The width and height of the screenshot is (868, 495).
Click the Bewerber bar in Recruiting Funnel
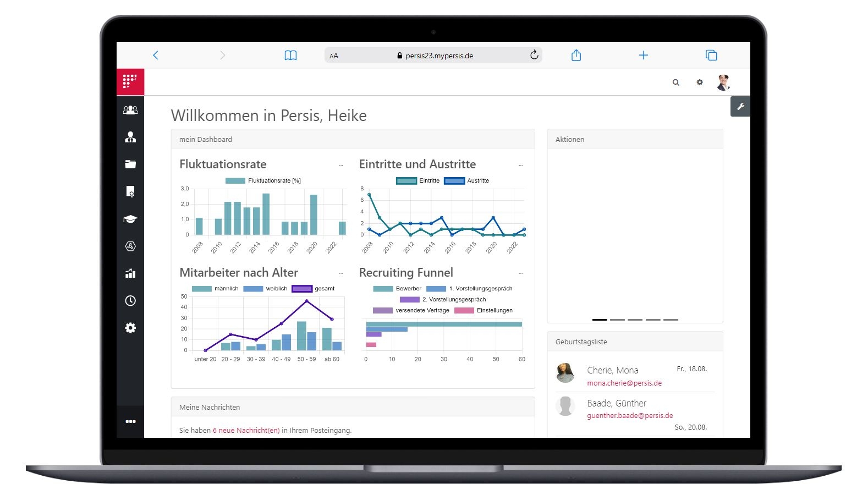444,324
